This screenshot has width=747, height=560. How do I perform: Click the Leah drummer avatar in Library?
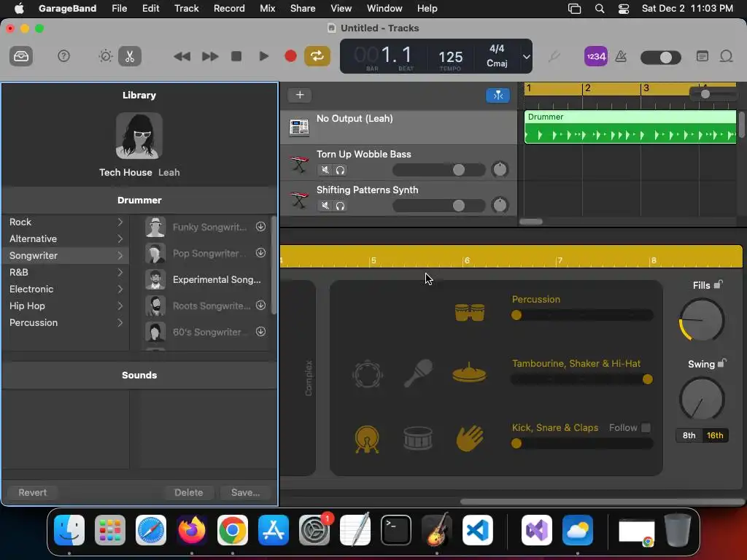139,136
